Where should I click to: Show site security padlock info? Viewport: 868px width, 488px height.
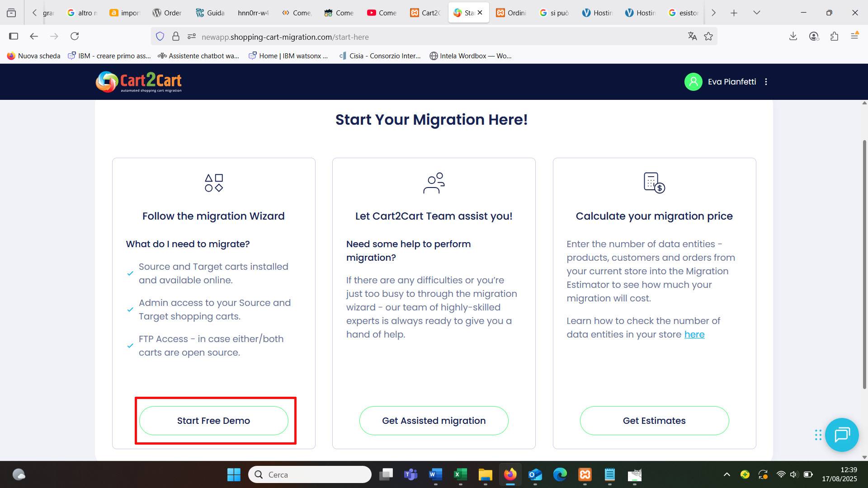coord(176,37)
